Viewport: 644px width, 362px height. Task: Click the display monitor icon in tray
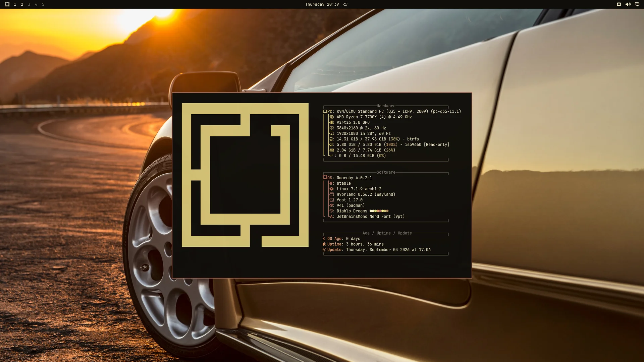point(637,4)
